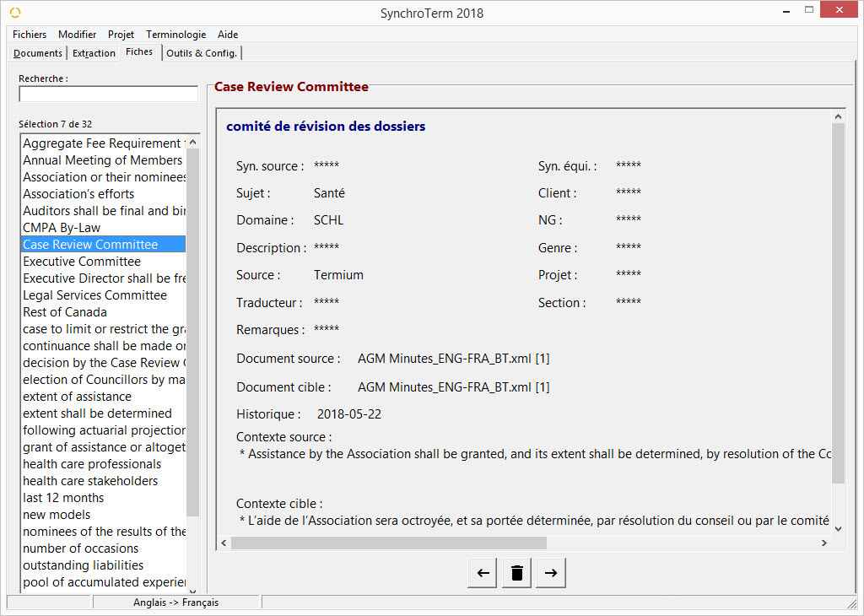
Task: Select Executive Committee in the term list
Action: (x=82, y=262)
